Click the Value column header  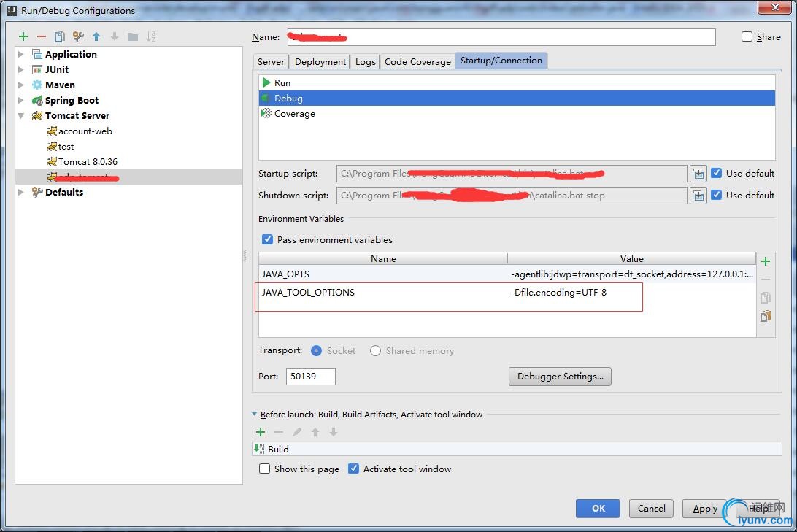tap(632, 258)
